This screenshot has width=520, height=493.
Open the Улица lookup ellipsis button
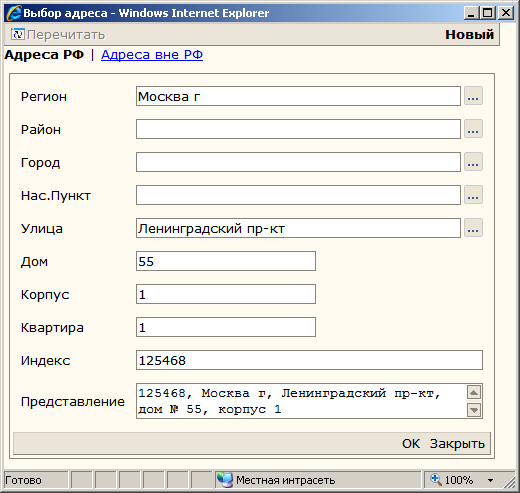tap(473, 228)
